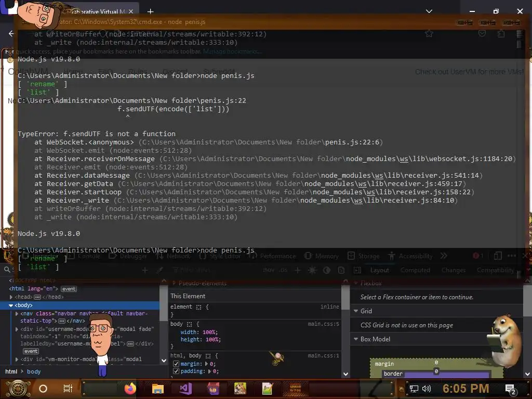Click the rules panel scrollbar thumb
This screenshot has height=399, width=532.
(x=345, y=297)
